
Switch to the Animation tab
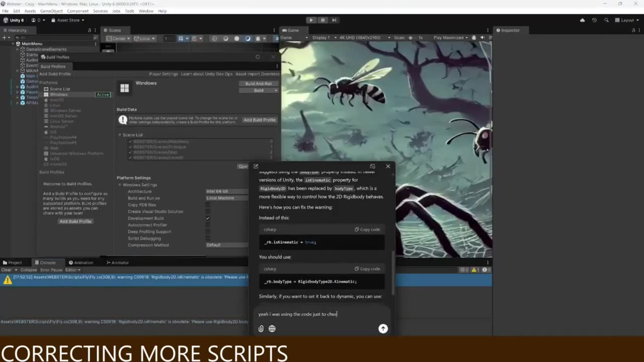coord(81,262)
